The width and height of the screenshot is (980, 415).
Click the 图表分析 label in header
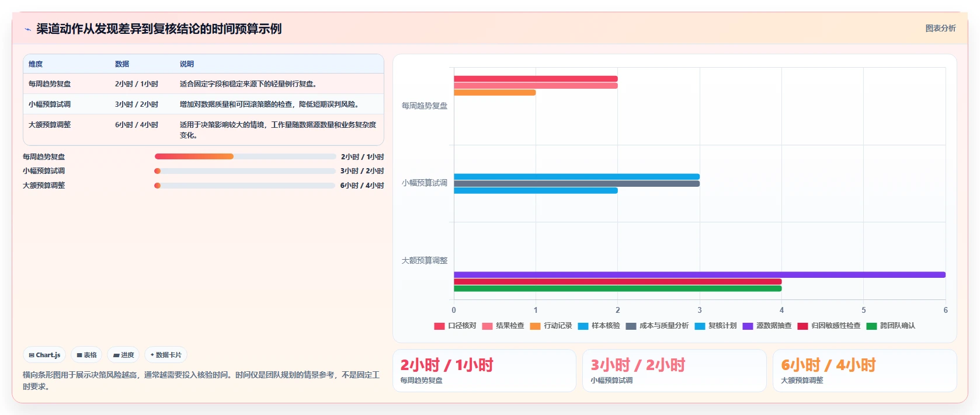(940, 28)
